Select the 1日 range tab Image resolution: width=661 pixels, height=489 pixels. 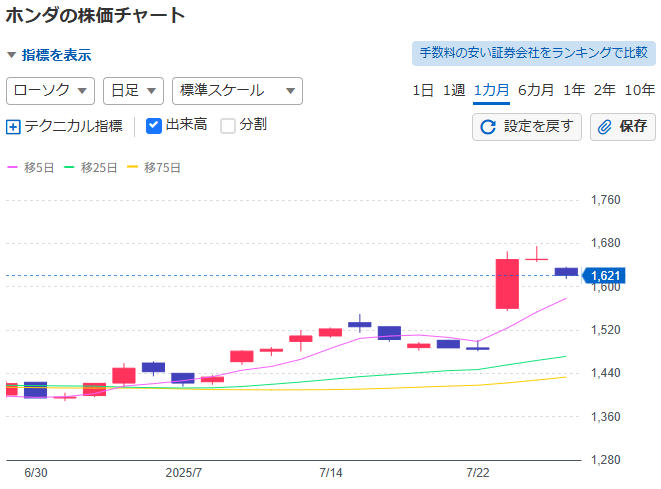click(423, 90)
